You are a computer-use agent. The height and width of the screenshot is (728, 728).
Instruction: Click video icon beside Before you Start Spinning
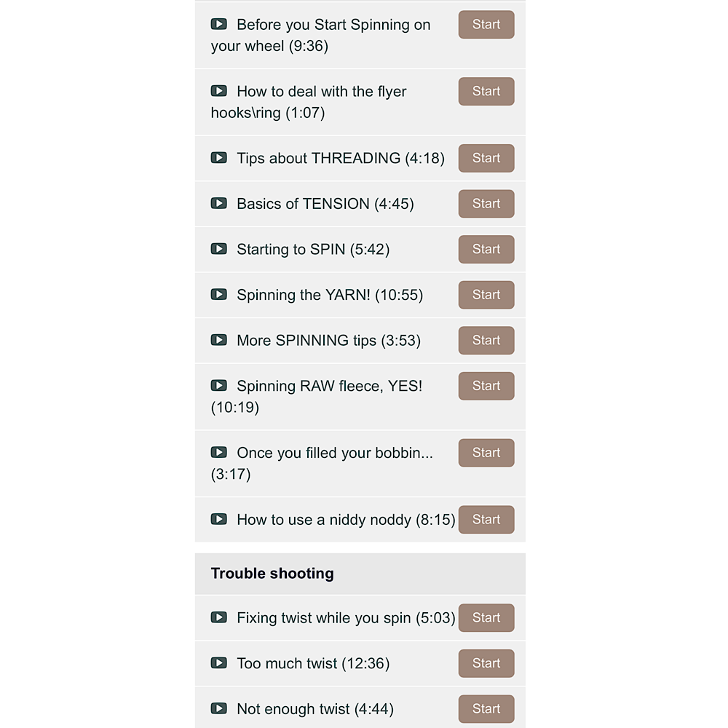218,24
